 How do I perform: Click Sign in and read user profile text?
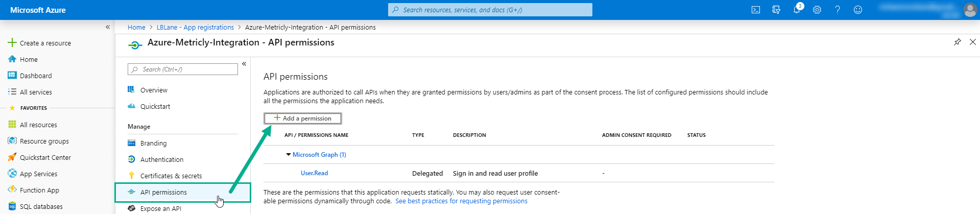tap(495, 174)
